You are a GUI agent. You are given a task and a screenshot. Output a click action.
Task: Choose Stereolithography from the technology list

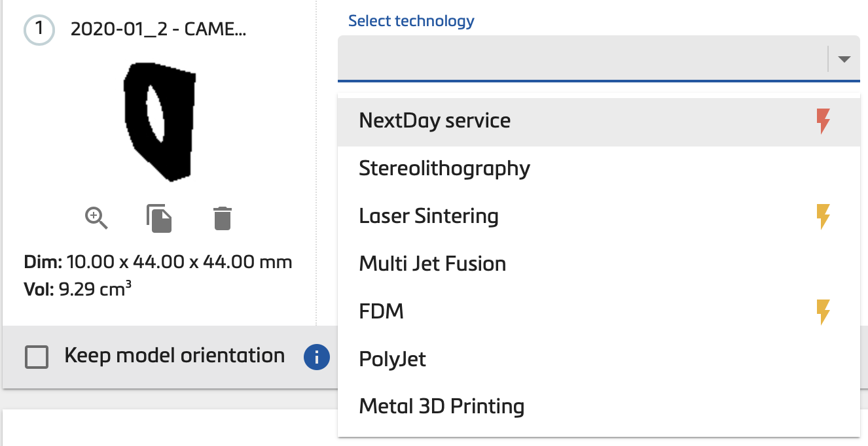[x=445, y=168]
